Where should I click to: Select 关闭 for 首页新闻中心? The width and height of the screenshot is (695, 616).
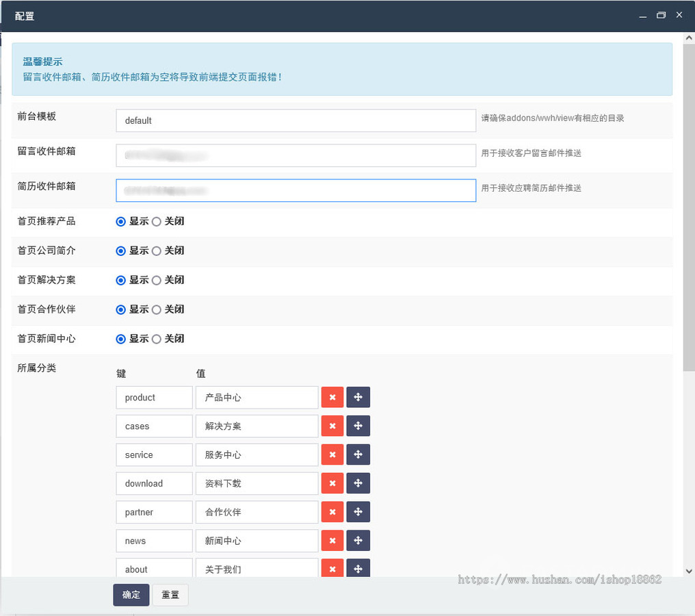[x=157, y=339]
